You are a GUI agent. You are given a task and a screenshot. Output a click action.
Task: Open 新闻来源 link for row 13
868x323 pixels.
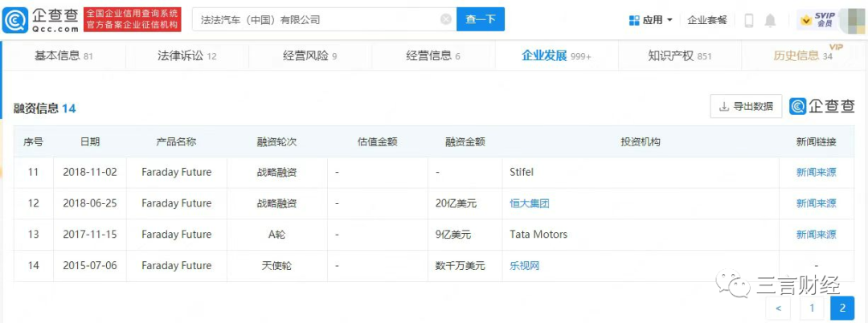816,235
